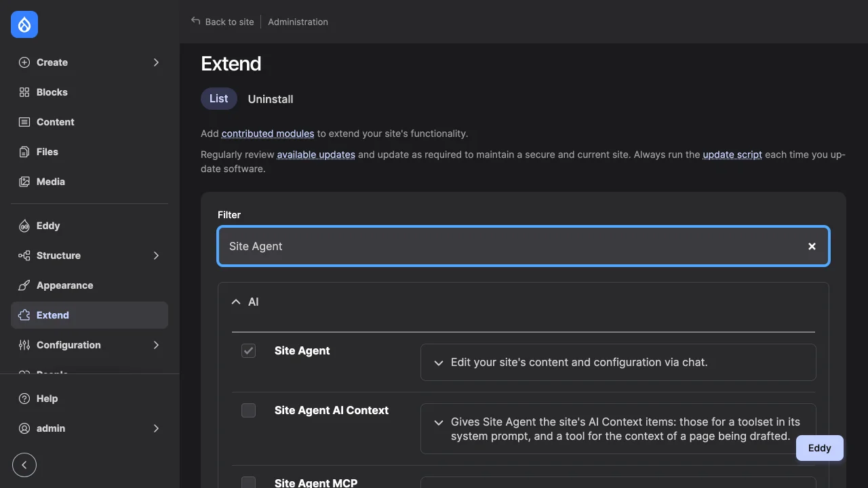
Task: Enable the Site Agent MCP checkbox
Action: [x=249, y=483]
